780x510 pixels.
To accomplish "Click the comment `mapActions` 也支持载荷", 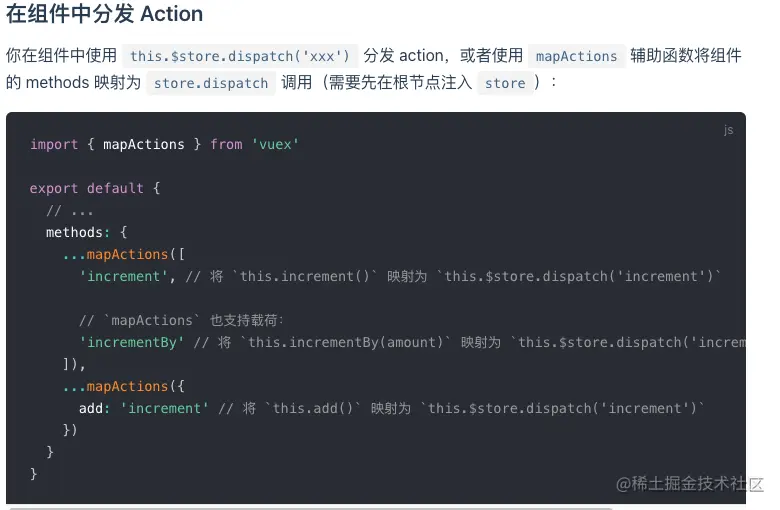I will [182, 320].
